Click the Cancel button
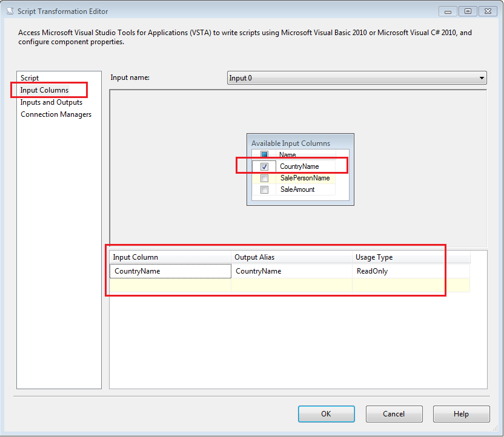 [x=394, y=414]
